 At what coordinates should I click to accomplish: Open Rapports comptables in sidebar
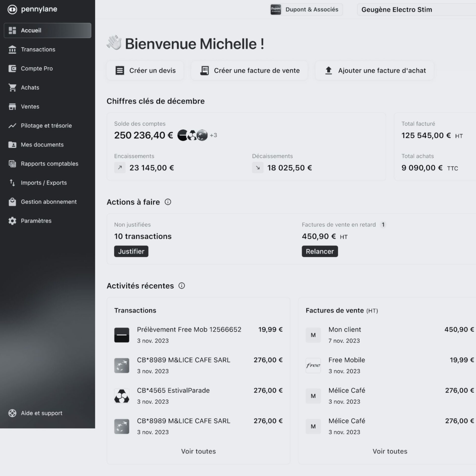49,164
